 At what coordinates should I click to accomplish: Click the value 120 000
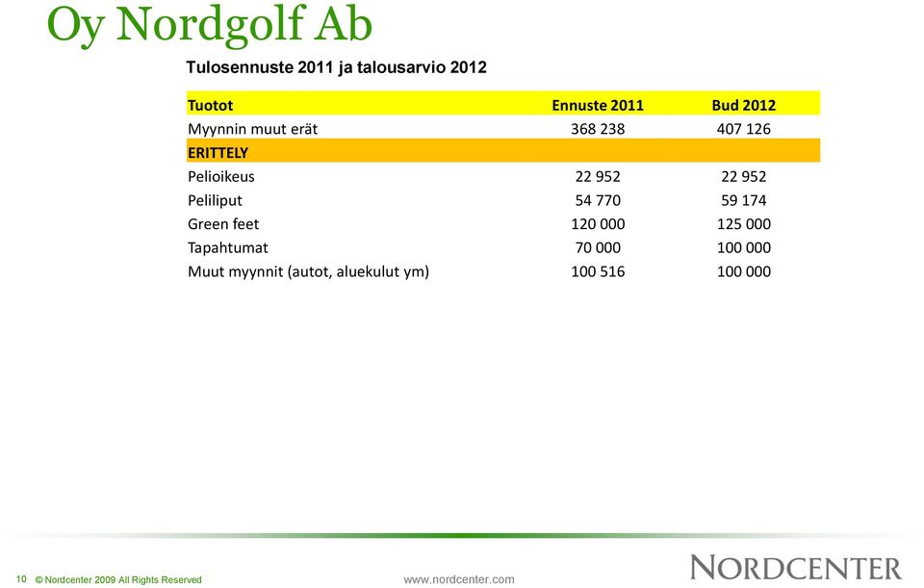coord(598,224)
